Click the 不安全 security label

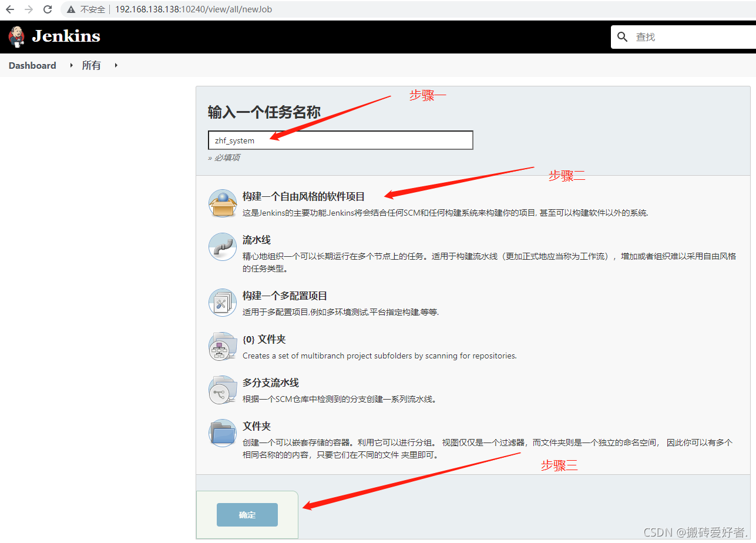pos(93,9)
